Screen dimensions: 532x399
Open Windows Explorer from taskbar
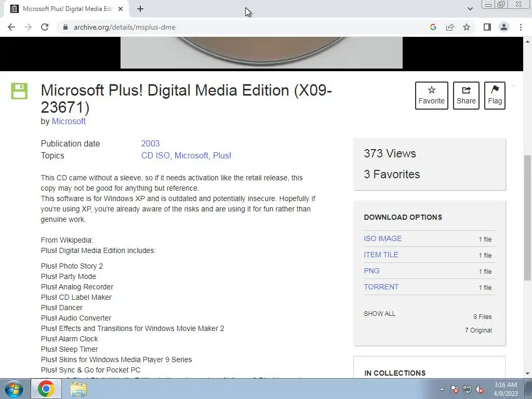[78, 389]
